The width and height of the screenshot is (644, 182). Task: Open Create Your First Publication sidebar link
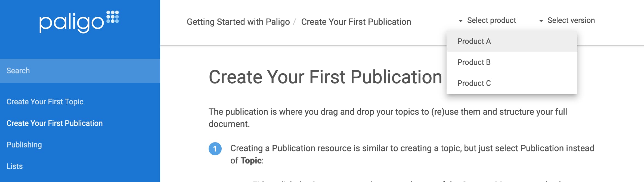pyautogui.click(x=54, y=123)
